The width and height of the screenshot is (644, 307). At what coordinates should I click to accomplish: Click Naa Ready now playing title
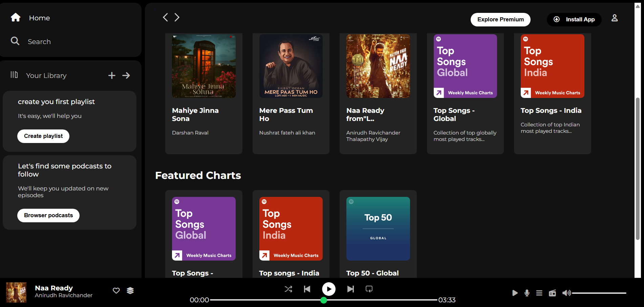[x=54, y=288]
